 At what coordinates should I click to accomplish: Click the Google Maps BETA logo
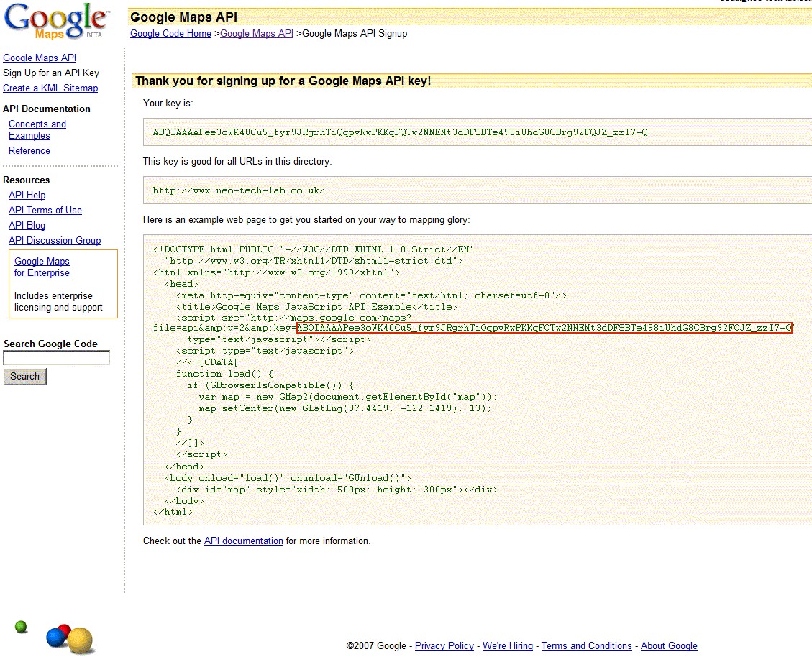[x=56, y=21]
